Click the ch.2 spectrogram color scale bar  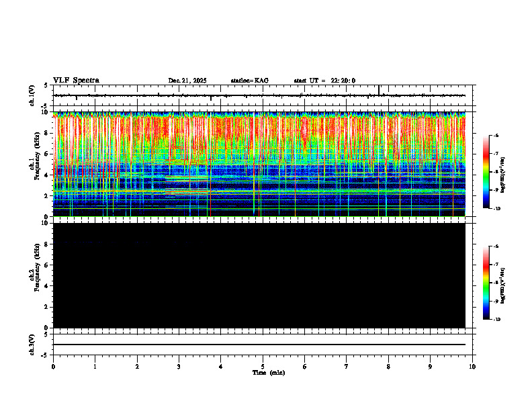[486, 283]
